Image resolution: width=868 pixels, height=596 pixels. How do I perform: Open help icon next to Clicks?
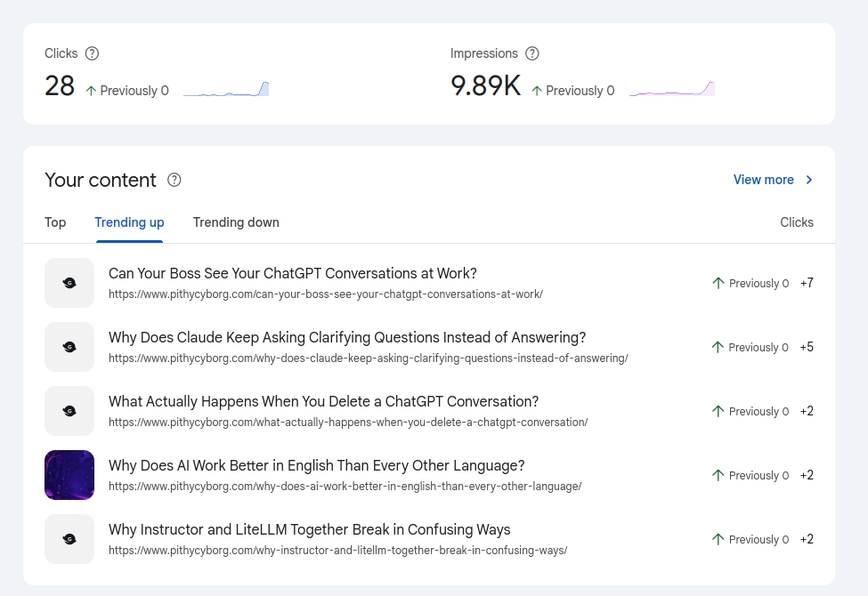(x=92, y=53)
